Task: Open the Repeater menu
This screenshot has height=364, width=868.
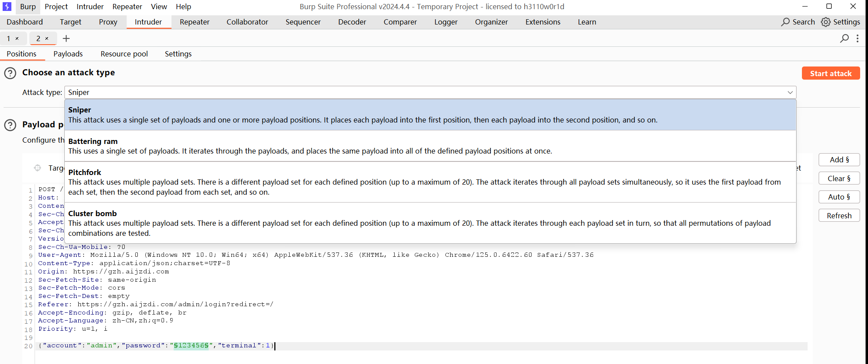Action: coord(127,7)
